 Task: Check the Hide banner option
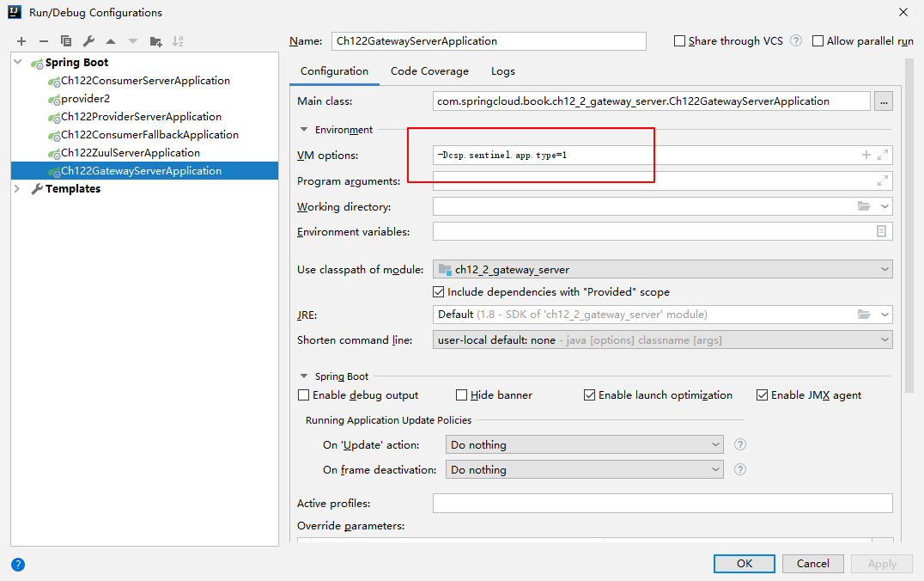[461, 395]
